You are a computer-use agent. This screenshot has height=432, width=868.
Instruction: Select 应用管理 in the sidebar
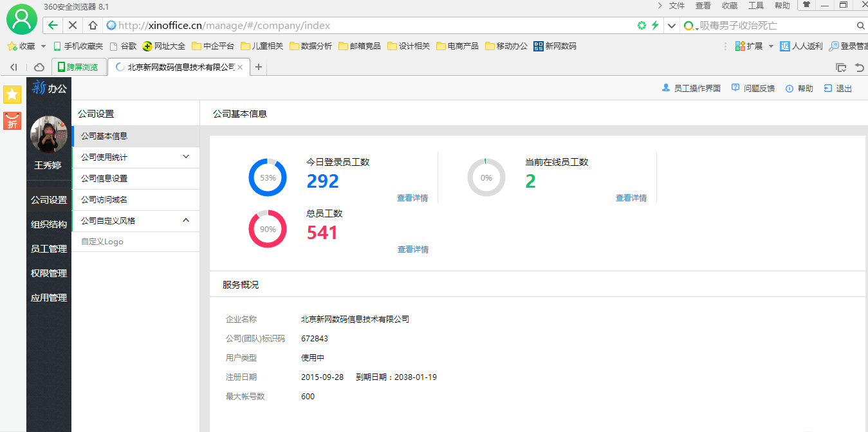[49, 298]
